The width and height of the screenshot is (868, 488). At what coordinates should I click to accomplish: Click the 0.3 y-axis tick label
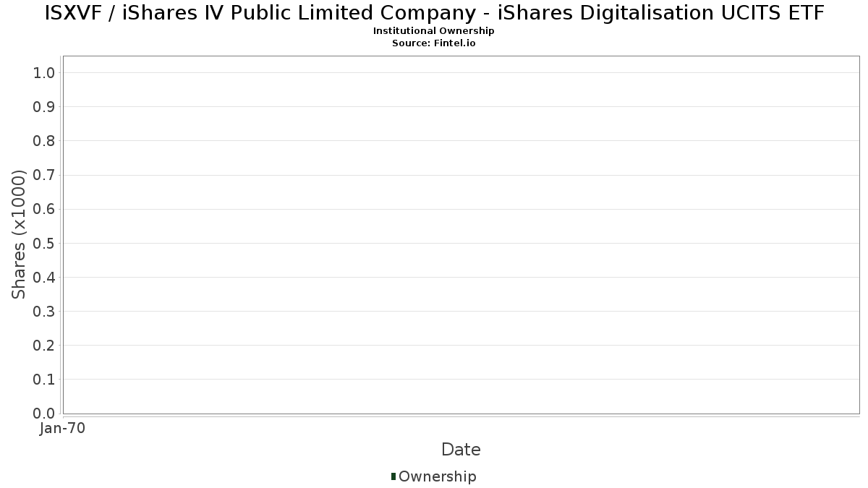(44, 312)
